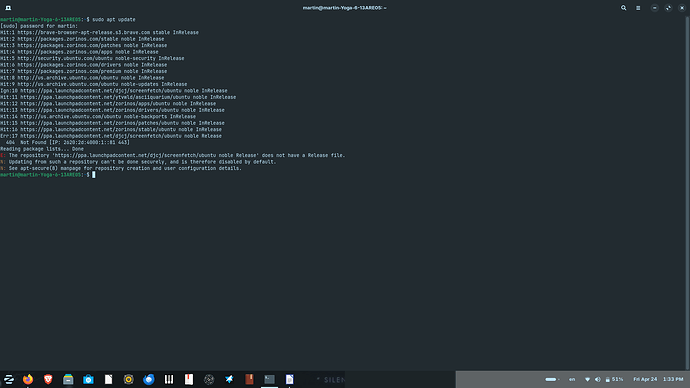Open the terminal hamburger menu
This screenshot has height=388, width=690.
(638, 8)
